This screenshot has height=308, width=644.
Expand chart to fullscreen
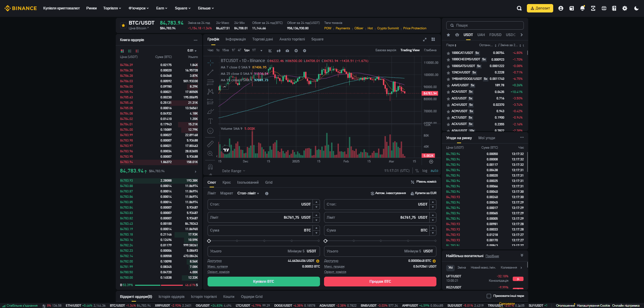pos(425,39)
